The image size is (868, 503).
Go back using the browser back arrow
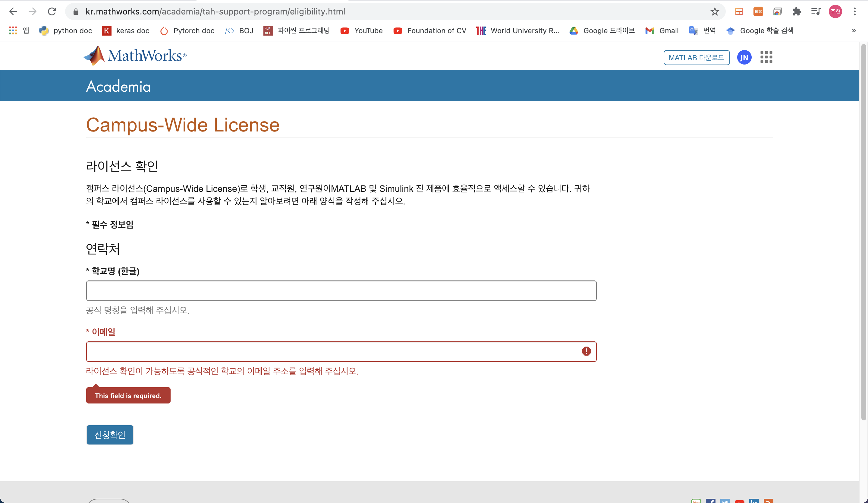(x=13, y=12)
